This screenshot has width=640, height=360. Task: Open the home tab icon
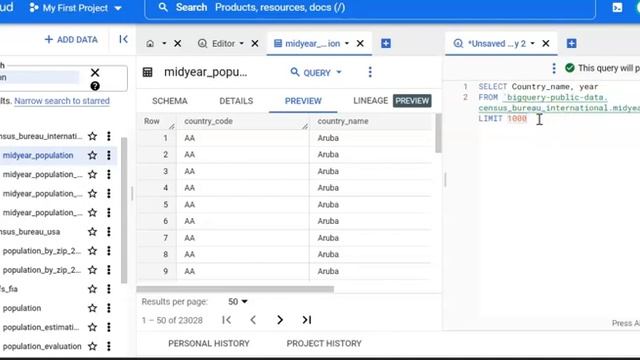tap(150, 44)
